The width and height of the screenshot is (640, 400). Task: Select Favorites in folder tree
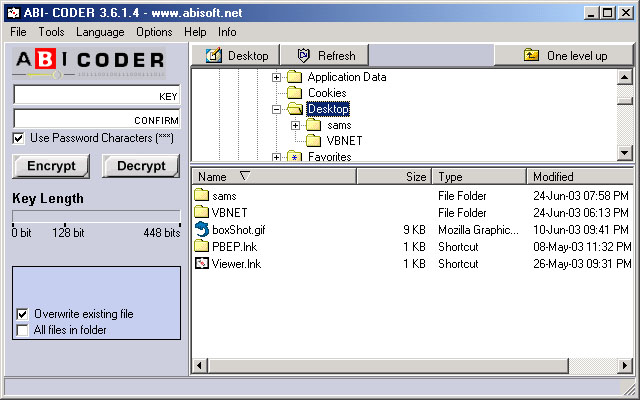(x=330, y=157)
